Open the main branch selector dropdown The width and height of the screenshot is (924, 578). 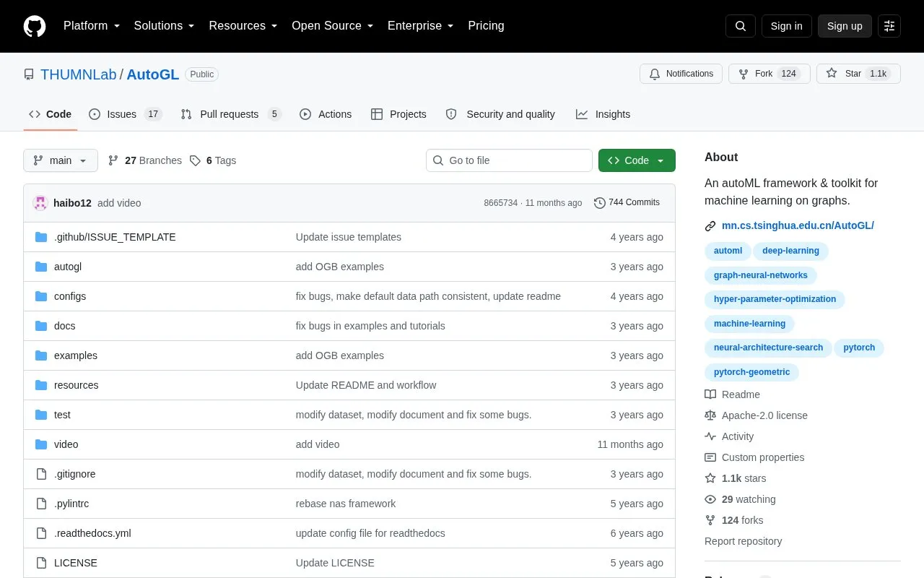(x=61, y=160)
